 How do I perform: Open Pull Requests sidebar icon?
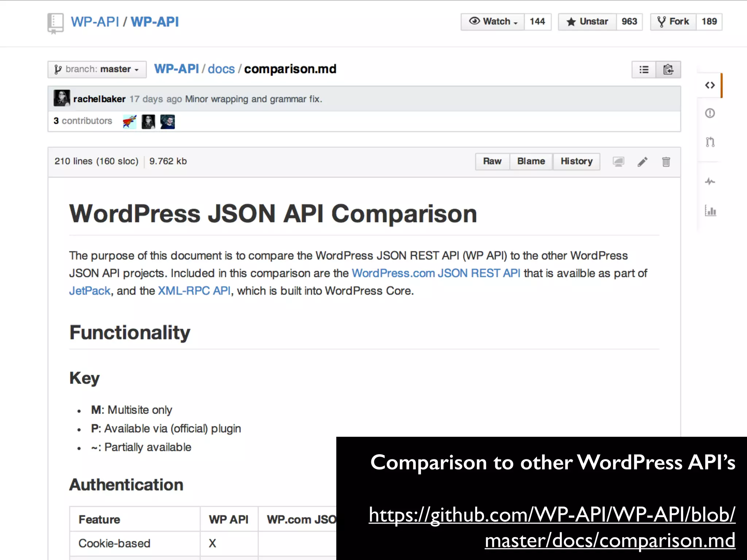point(710,142)
